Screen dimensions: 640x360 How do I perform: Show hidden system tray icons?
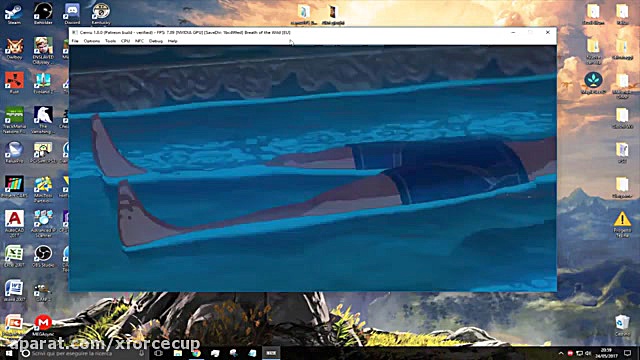point(561,353)
